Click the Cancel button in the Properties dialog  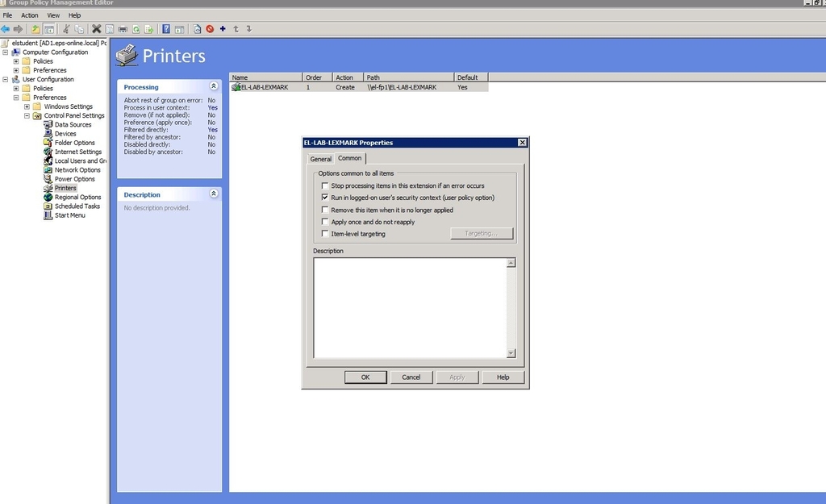point(411,377)
